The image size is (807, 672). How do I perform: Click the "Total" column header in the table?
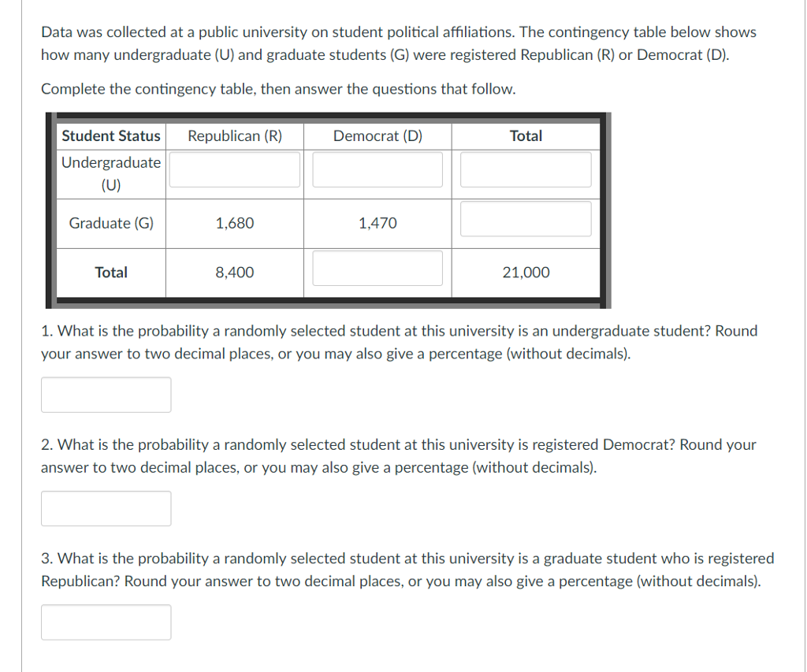point(526,136)
